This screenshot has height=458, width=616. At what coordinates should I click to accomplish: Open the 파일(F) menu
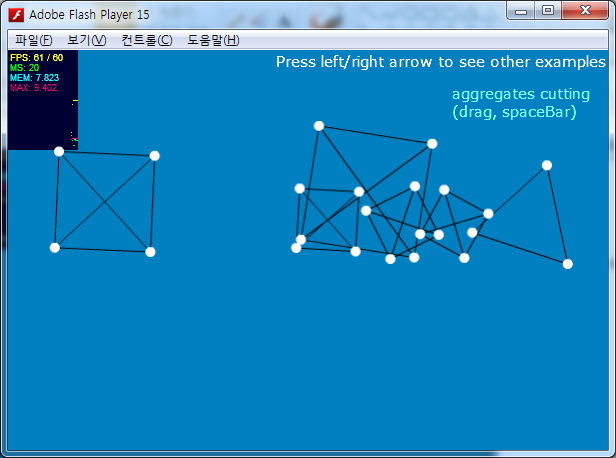(x=34, y=40)
